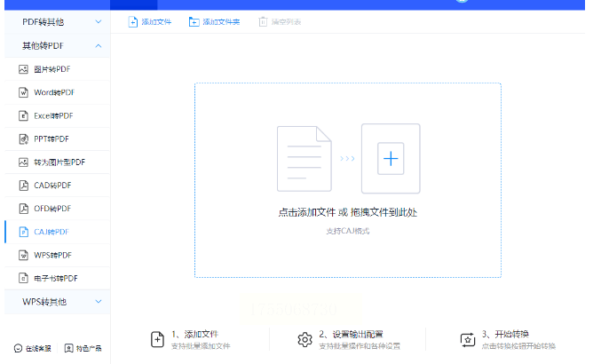Choose Word转PDF conversion

(57, 92)
